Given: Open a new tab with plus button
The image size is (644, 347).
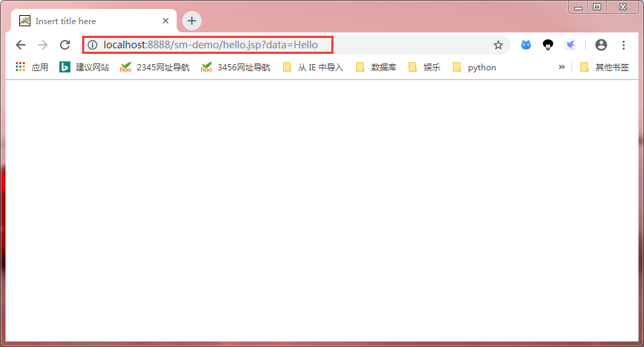Looking at the screenshot, I should coord(192,21).
